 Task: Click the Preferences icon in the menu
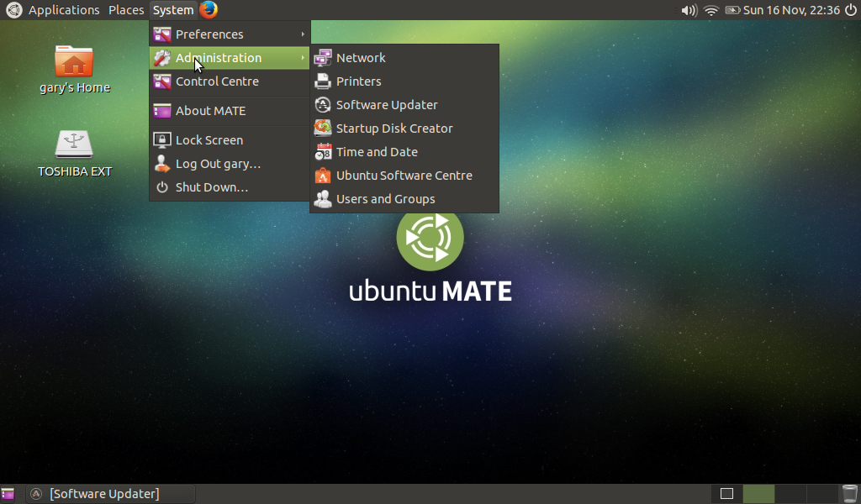pos(162,34)
